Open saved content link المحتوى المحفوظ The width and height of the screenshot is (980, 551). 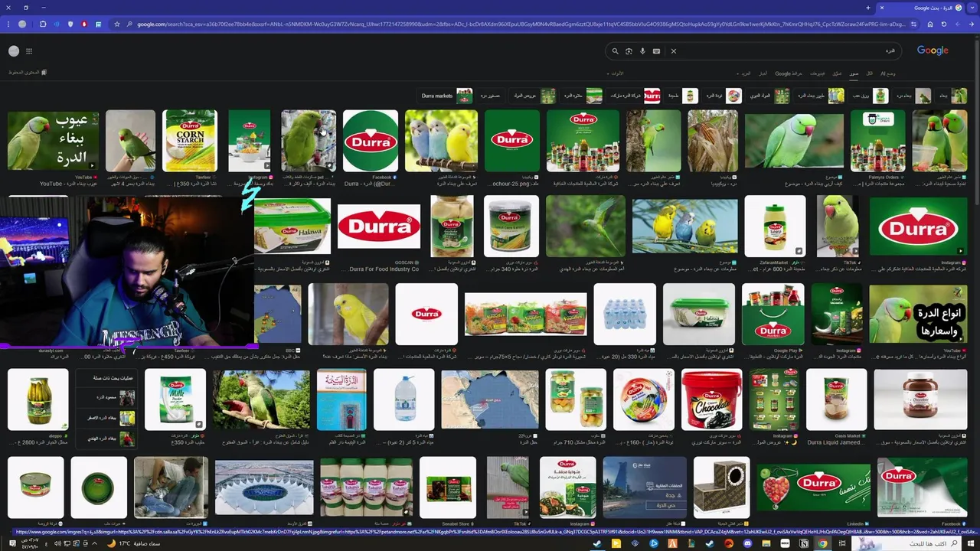tap(28, 73)
